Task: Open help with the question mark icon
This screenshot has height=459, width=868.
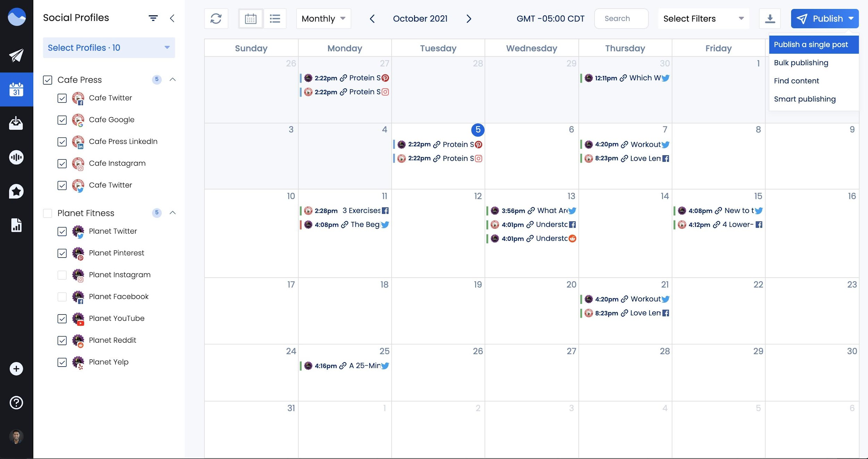Action: point(16,403)
